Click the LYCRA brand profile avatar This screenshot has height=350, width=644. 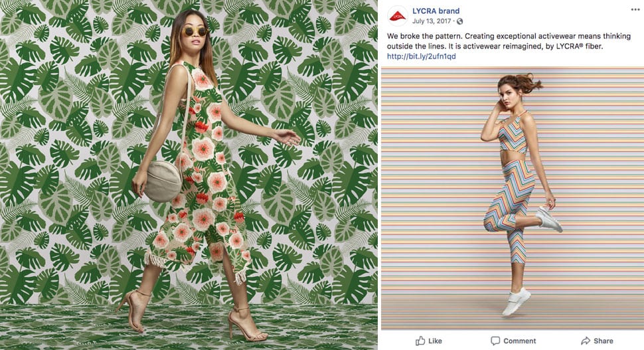point(397,15)
